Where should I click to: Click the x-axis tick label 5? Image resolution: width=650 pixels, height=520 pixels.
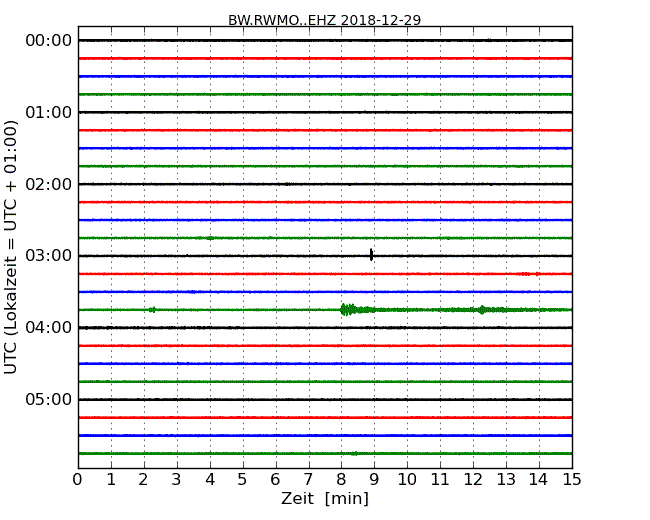243,480
